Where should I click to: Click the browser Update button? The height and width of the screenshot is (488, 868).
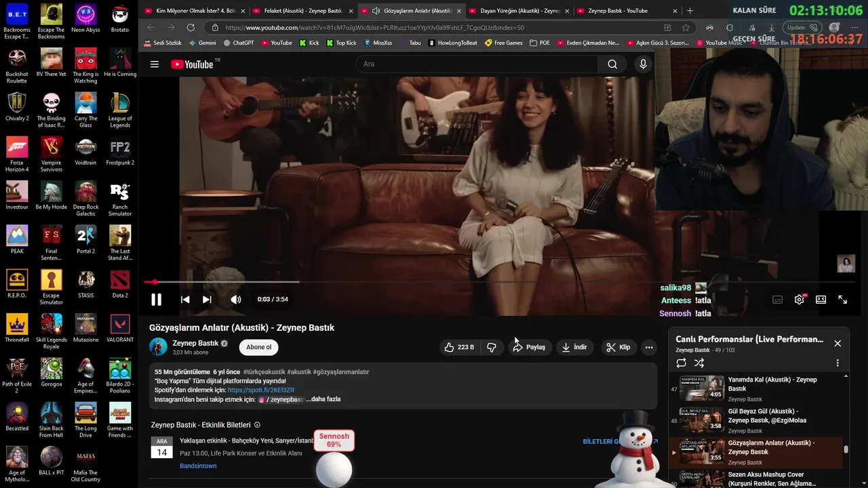coord(802,28)
